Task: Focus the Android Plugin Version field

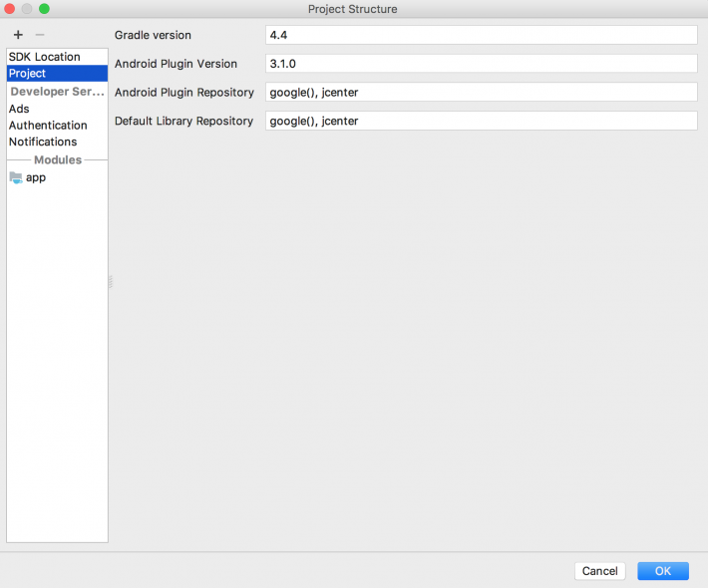Action: pyautogui.click(x=481, y=64)
